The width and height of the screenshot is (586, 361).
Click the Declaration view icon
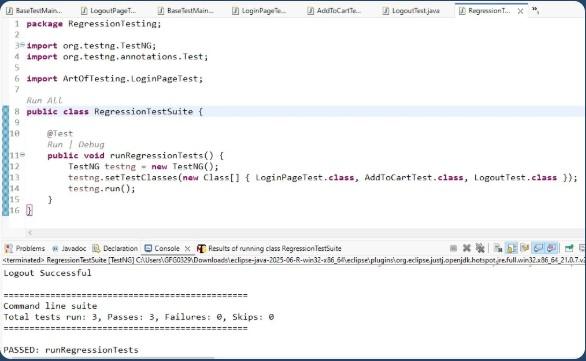[96, 249]
